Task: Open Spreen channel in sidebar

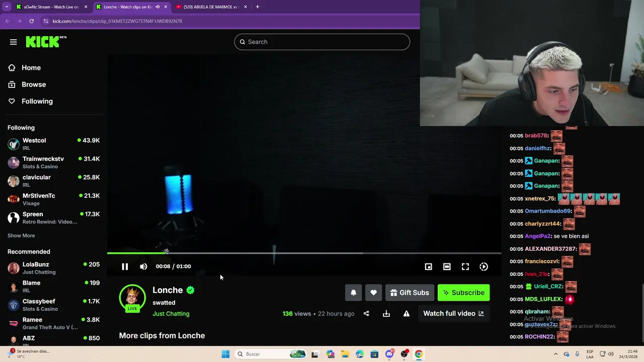Action: pyautogui.click(x=53, y=218)
